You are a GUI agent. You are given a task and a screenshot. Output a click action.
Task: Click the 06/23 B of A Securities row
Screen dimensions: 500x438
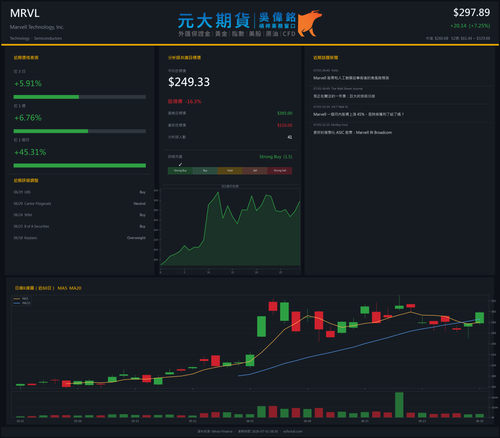tap(80, 226)
